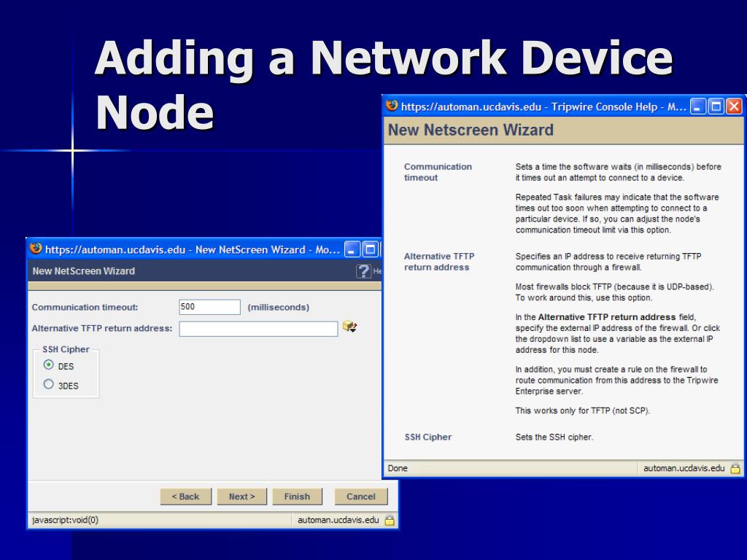This screenshot has width=747, height=560.
Task: Click lock icon in NetScreen Wizard status bar
Action: pos(390,520)
